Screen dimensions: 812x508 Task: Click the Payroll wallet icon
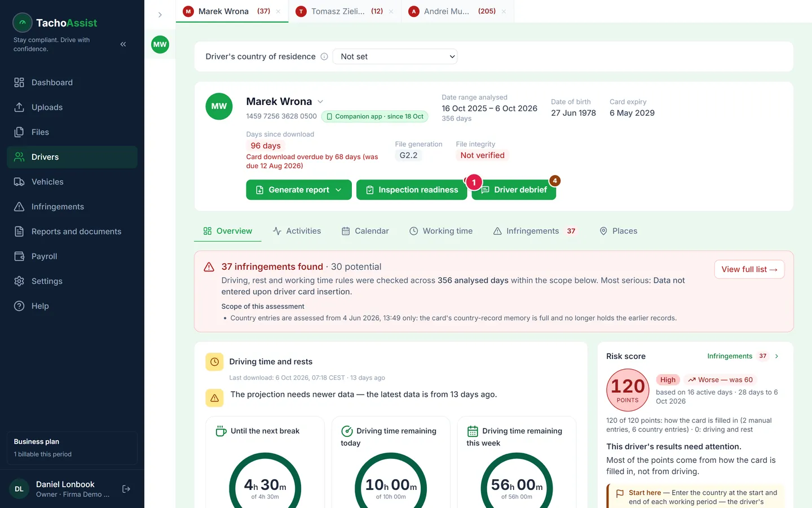click(19, 256)
